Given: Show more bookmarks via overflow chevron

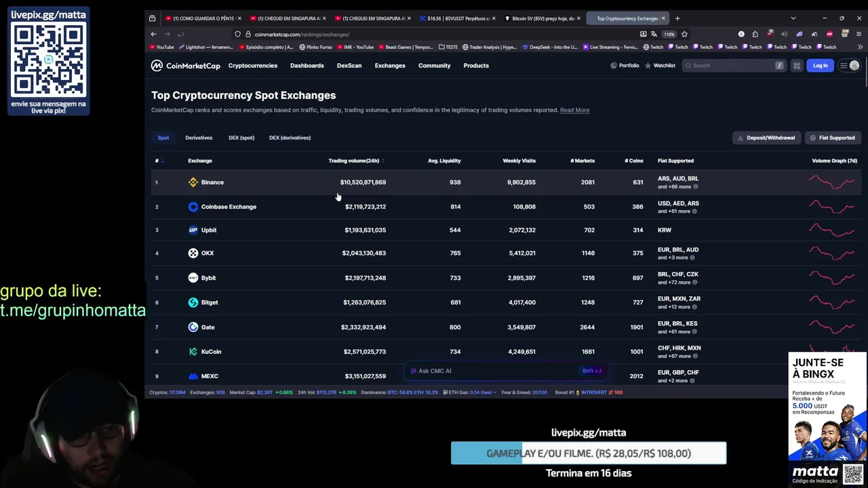Looking at the screenshot, I should tap(860, 47).
